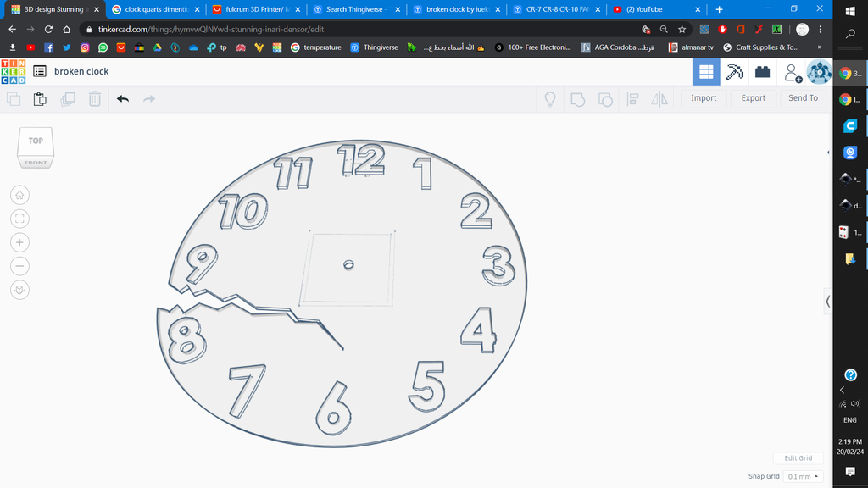The height and width of the screenshot is (488, 868).
Task: Expand the bookmarks overflow chevron
Action: 820,47
